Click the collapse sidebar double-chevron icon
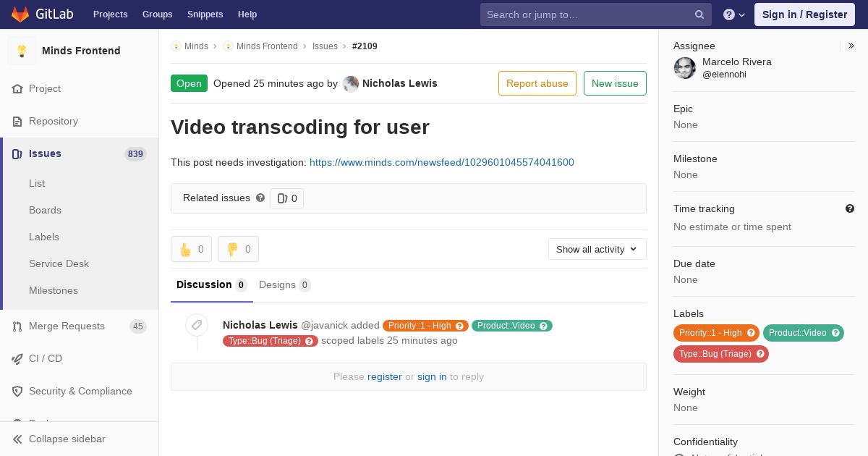Image resolution: width=868 pixels, height=456 pixels. point(17,439)
